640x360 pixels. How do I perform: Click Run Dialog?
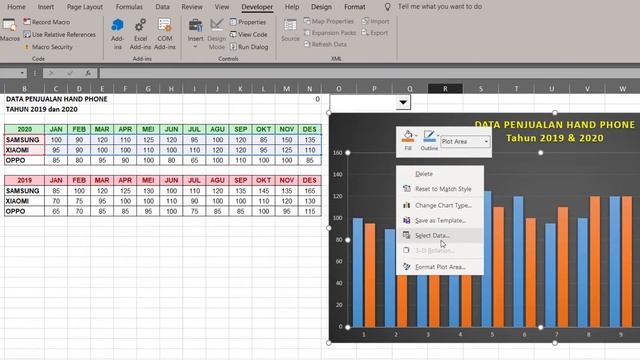(249, 47)
